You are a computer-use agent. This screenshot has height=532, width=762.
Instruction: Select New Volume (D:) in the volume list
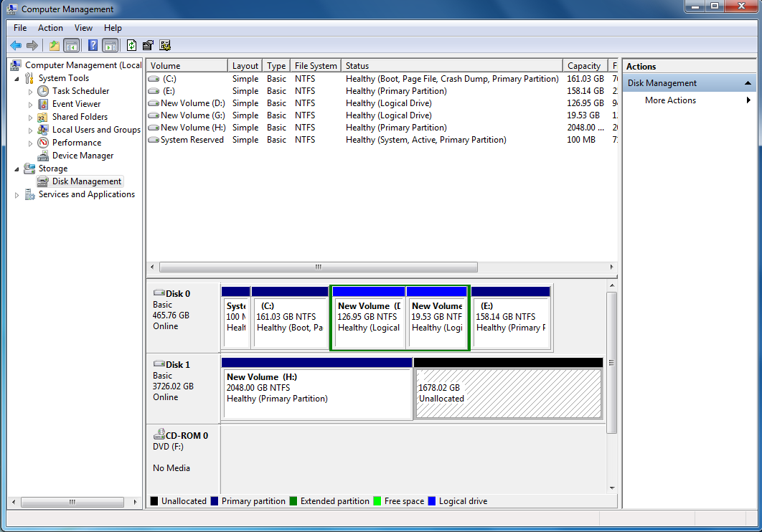[x=192, y=103]
